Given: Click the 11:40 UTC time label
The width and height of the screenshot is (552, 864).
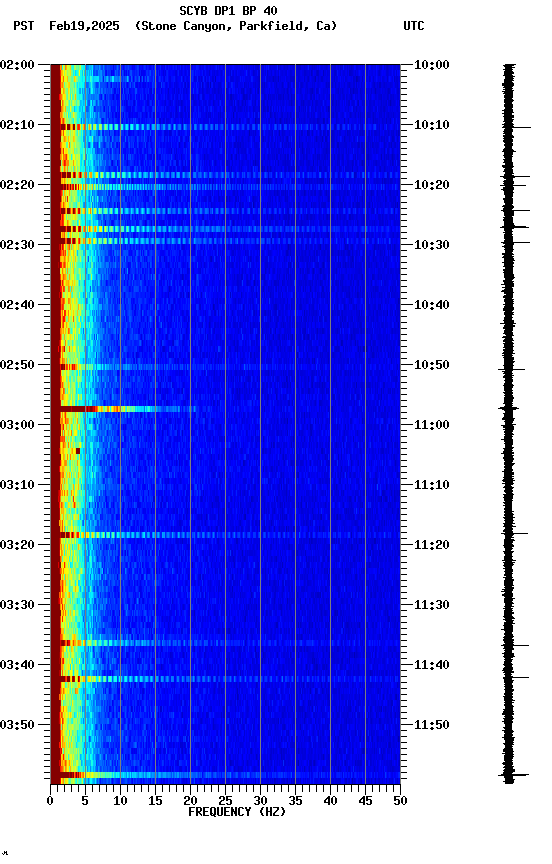Looking at the screenshot, I should pyautogui.click(x=431, y=665).
